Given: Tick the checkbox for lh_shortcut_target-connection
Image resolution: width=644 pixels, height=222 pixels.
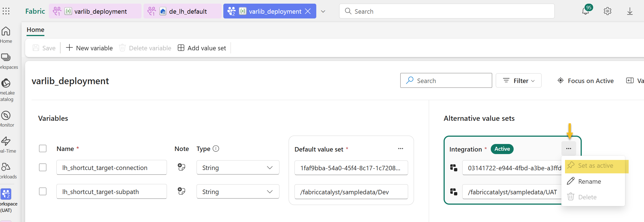Looking at the screenshot, I should pos(43,167).
